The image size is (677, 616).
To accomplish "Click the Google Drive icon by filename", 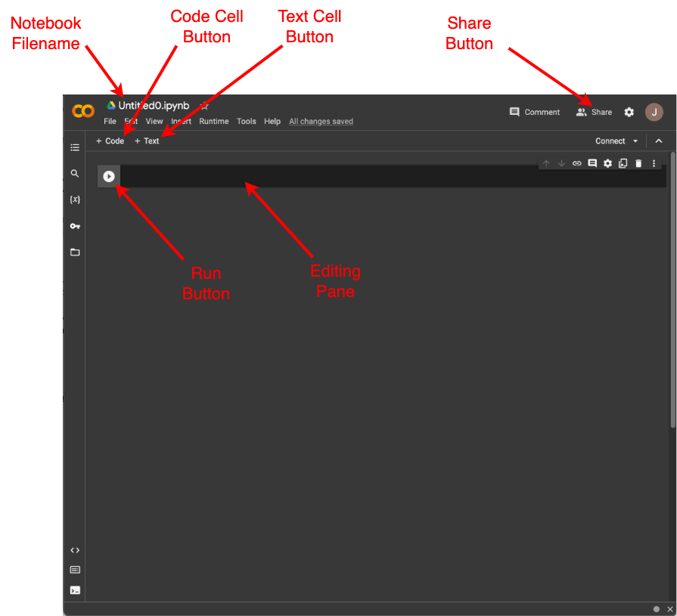I will (111, 105).
